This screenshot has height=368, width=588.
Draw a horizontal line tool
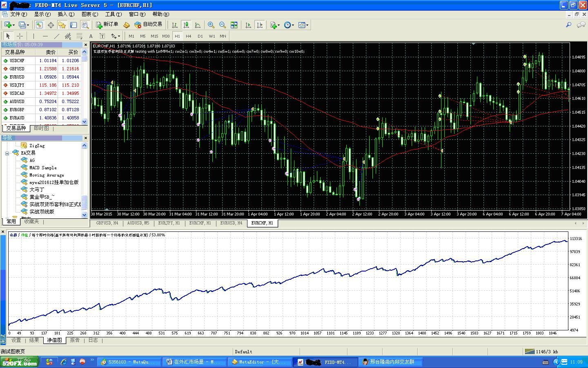(45, 36)
